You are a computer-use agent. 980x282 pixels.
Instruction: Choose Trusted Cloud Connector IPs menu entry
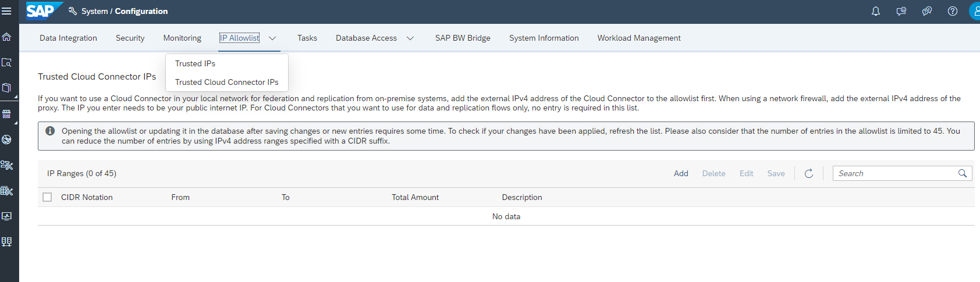tap(227, 82)
